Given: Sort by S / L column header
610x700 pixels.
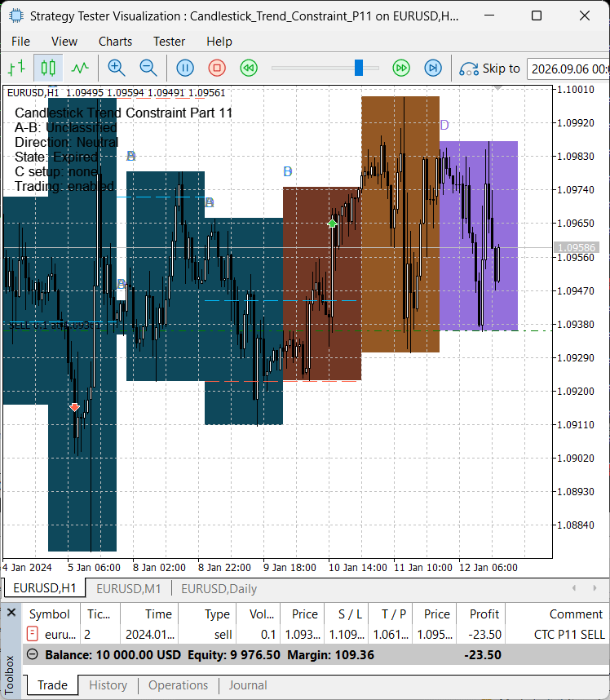Looking at the screenshot, I should tap(347, 614).
